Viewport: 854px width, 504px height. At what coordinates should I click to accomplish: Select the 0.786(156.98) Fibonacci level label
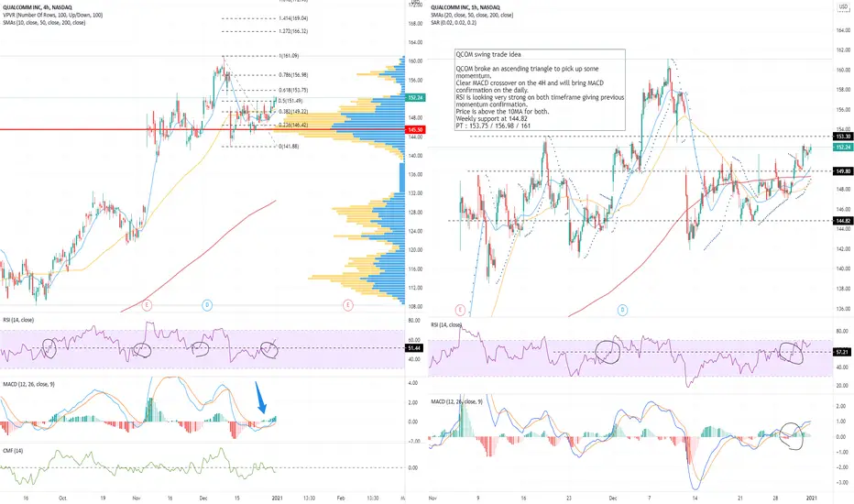click(293, 74)
